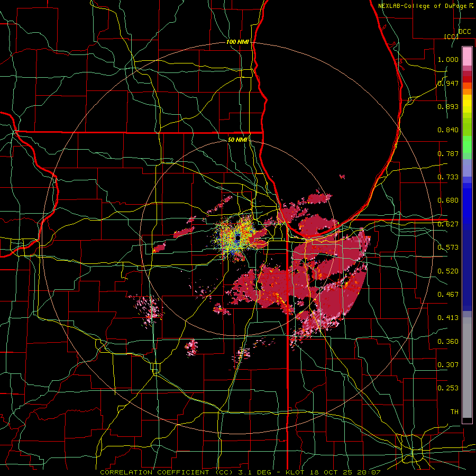The image size is (476, 476).
Task: Pick the gray bottom color bar segment
Action: point(467,368)
